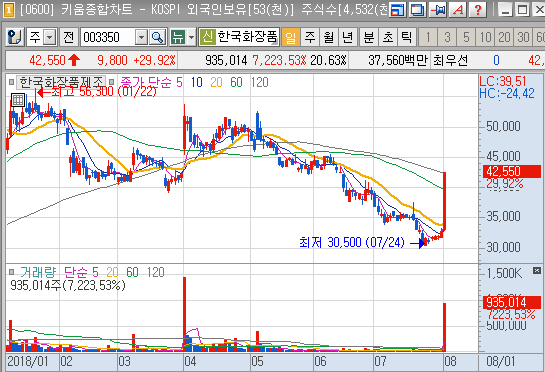Click the interval button 1
Screen dimensions: 545x372
[x=428, y=37]
